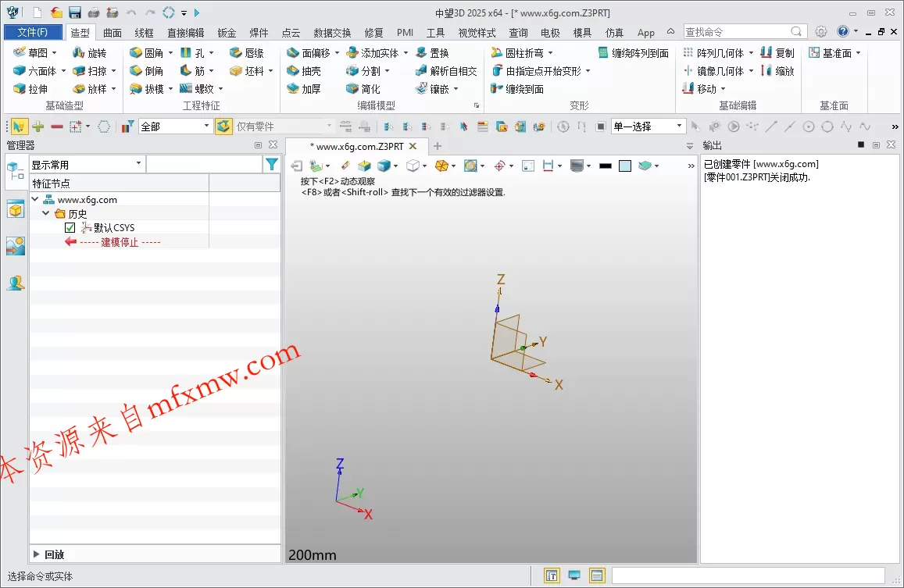Activate the 拉伸 extrude tool
Image resolution: width=904 pixels, height=588 pixels.
click(30, 89)
